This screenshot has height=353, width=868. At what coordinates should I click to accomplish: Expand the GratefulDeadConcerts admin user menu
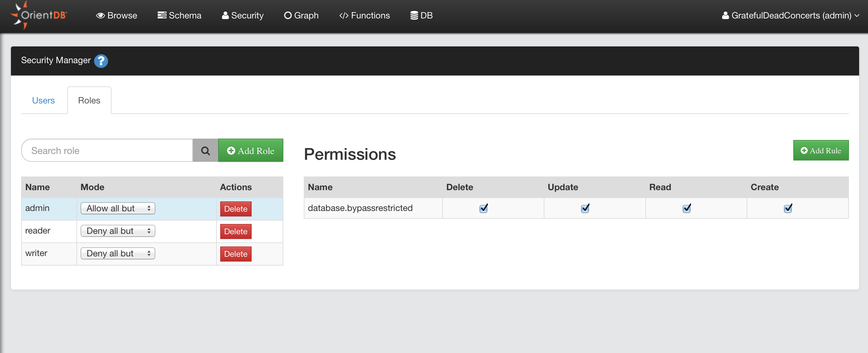(790, 16)
